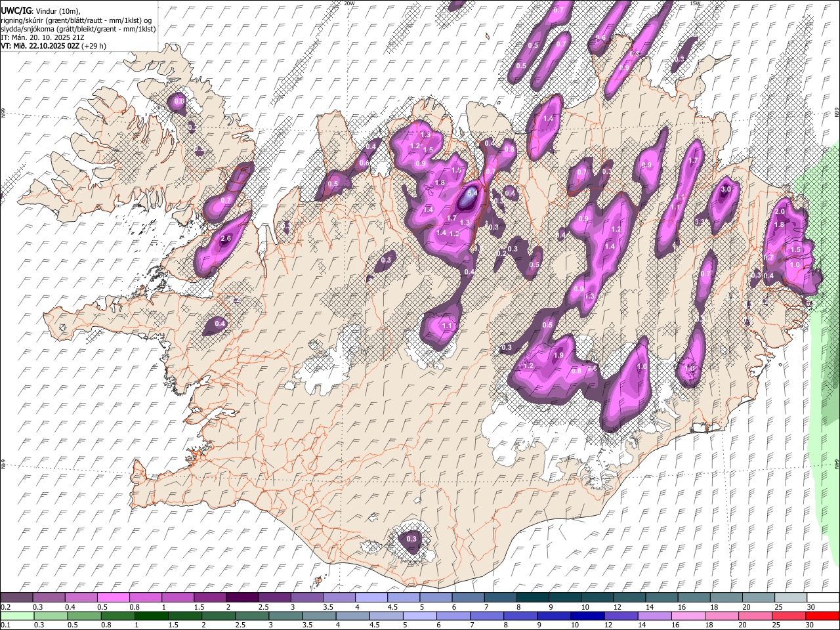Screen dimensions: 840x630
Task: Click the 0.4 label in the snow legend
Action: tap(70, 608)
